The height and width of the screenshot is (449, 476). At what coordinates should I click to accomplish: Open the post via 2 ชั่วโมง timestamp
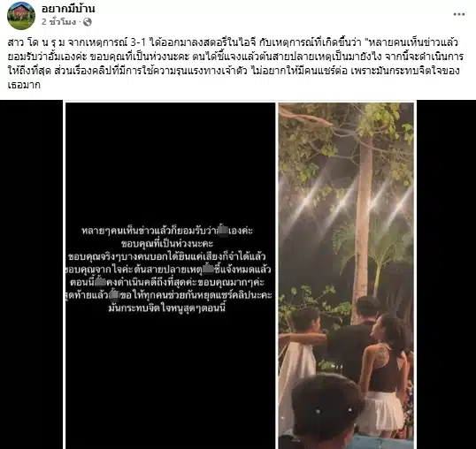click(x=58, y=22)
